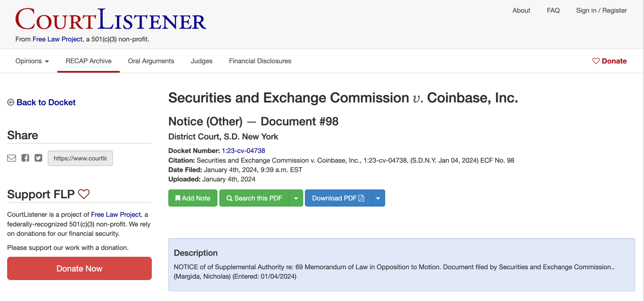Expand the Download PDF dropdown arrow
644x301 pixels.
[378, 198]
